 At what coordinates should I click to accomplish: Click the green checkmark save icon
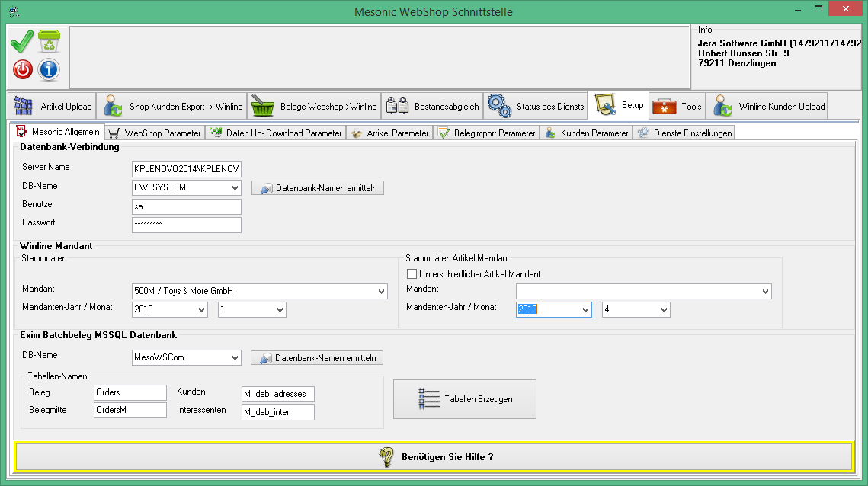(x=22, y=42)
